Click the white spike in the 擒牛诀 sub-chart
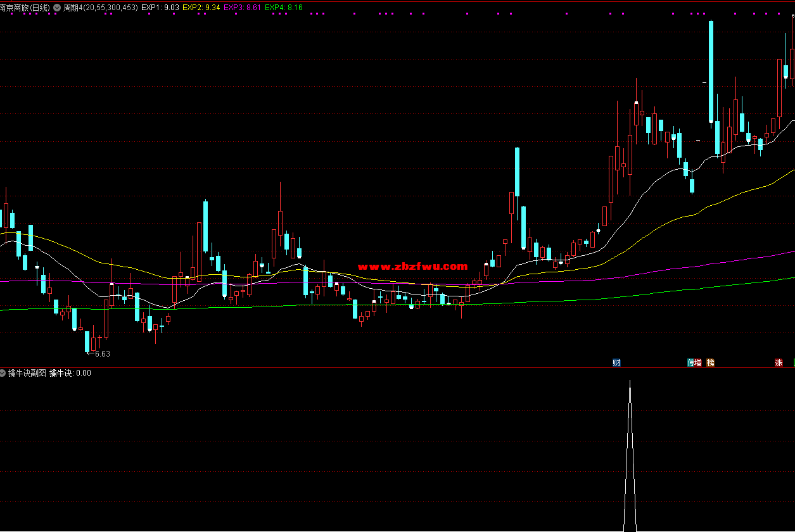Screen dimensions: 795x532 [x=630, y=456]
